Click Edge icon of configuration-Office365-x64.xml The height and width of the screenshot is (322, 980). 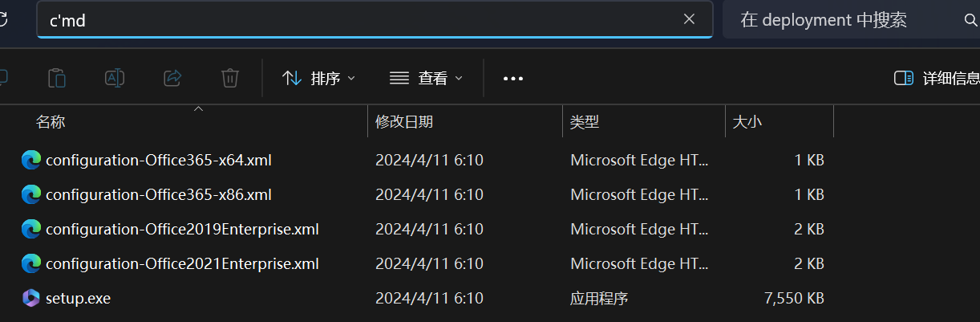pyautogui.click(x=31, y=160)
